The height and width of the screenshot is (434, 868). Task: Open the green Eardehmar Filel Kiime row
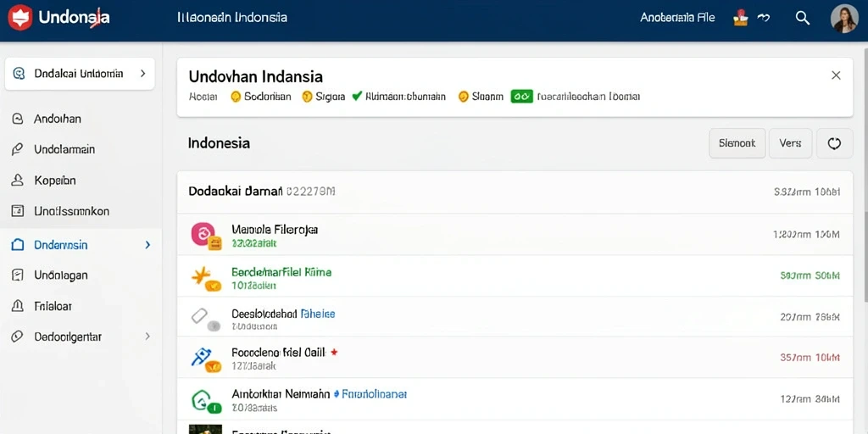point(515,276)
